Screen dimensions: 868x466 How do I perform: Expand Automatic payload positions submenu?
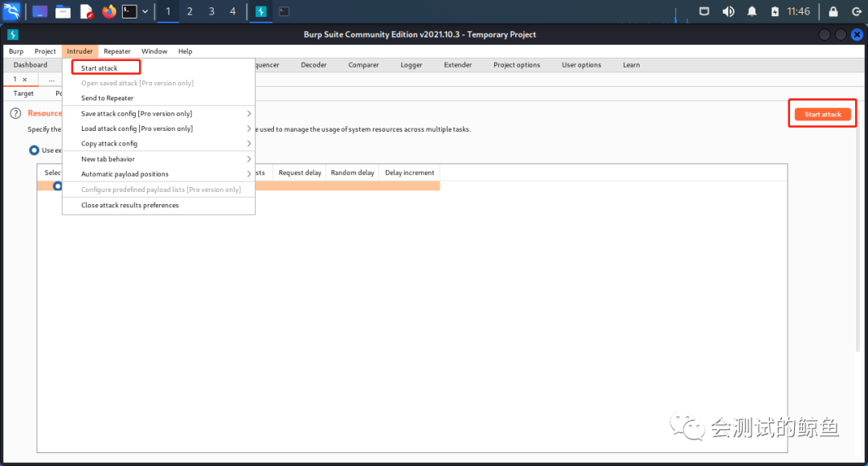click(x=158, y=174)
